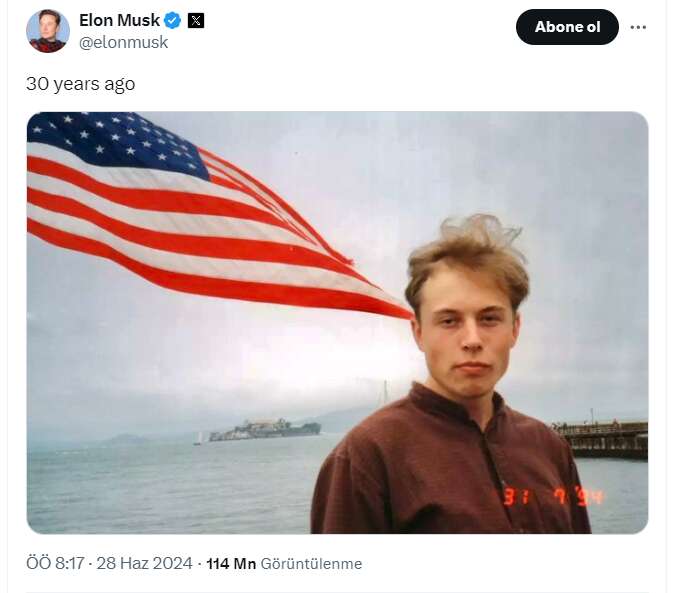
Task: Click the blue verified checkmark badge
Action: (x=172, y=20)
